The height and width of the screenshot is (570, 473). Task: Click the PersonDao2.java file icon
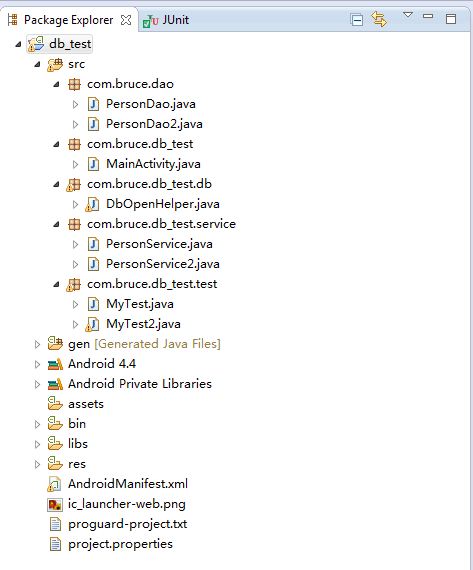tap(93, 124)
